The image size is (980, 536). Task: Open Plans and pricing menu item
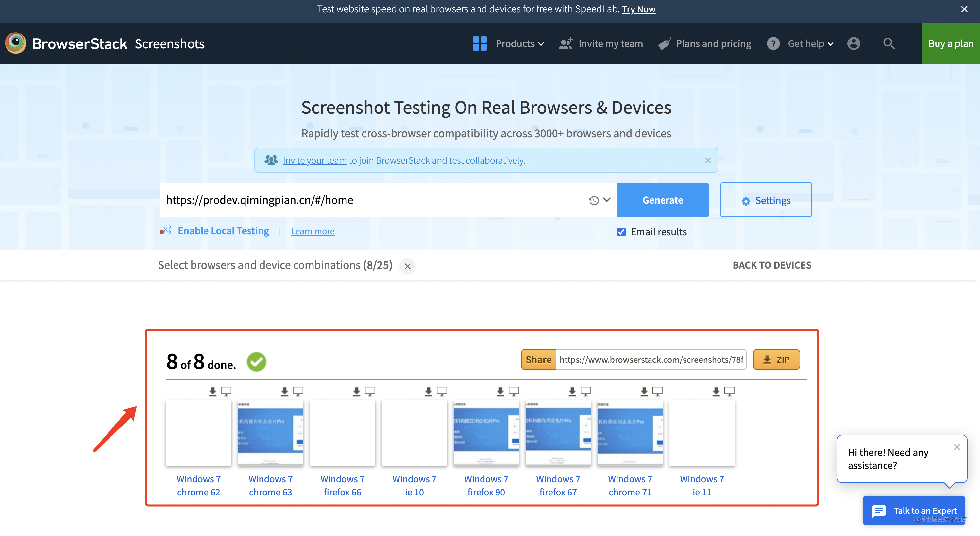tap(713, 43)
